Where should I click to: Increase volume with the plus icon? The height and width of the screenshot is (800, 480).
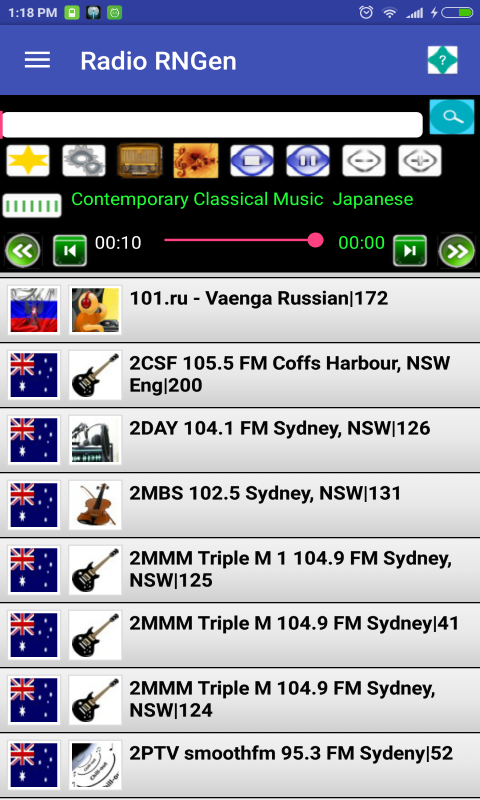pos(420,160)
